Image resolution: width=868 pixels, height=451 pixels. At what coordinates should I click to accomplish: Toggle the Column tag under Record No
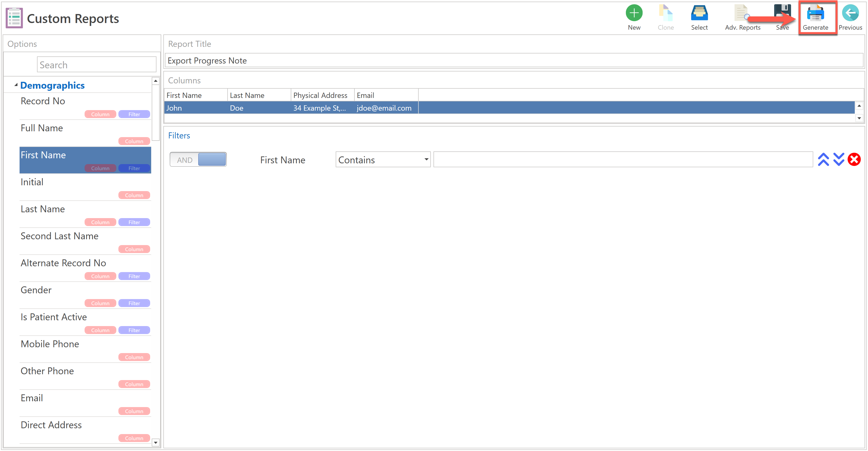tap(100, 114)
